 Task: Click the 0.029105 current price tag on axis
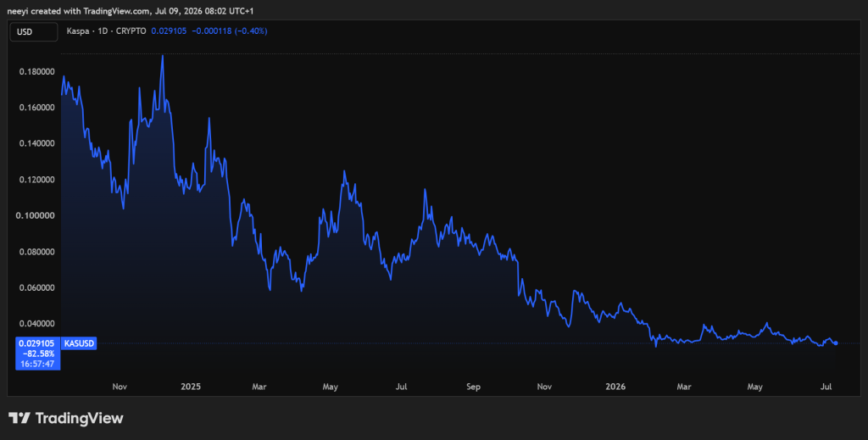click(37, 343)
